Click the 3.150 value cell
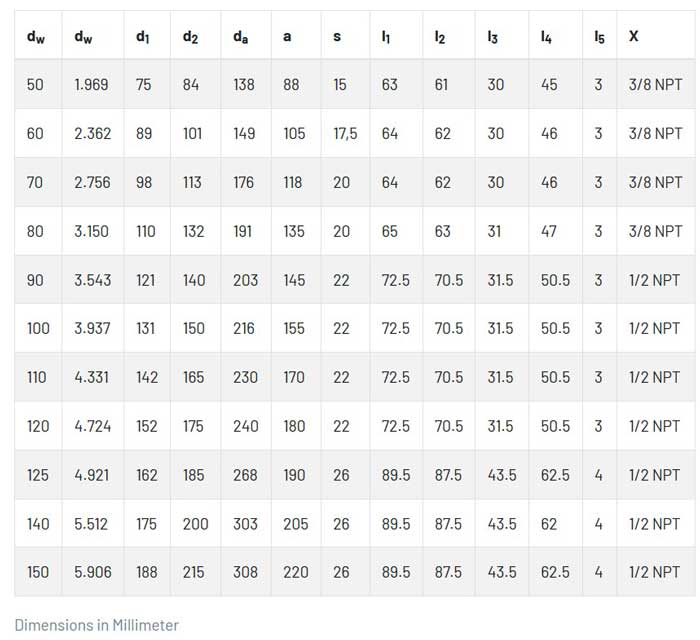Viewport: 700px width, 640px height. pos(93,231)
